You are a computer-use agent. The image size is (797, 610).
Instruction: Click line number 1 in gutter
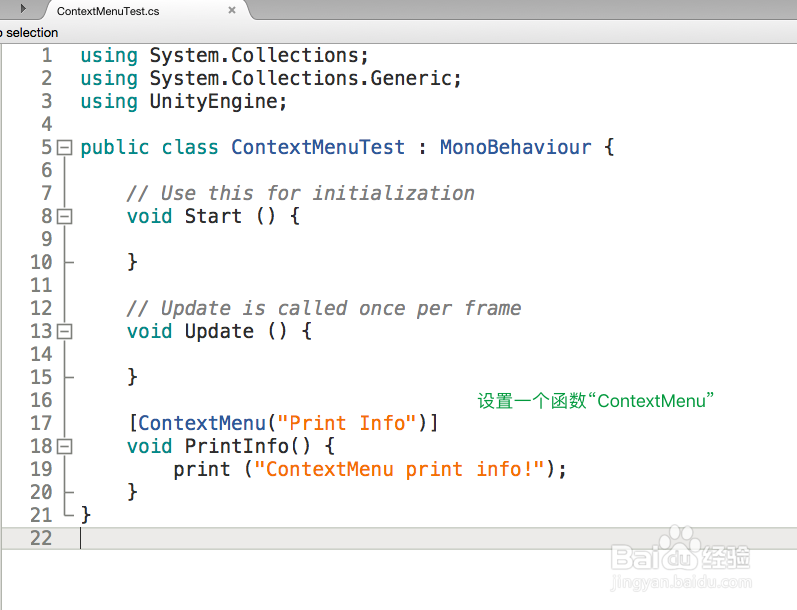click(47, 55)
